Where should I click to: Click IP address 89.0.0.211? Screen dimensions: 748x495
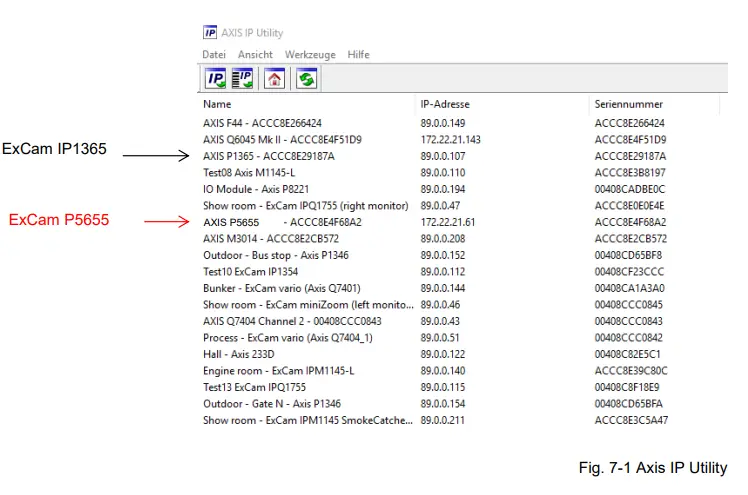(442, 420)
